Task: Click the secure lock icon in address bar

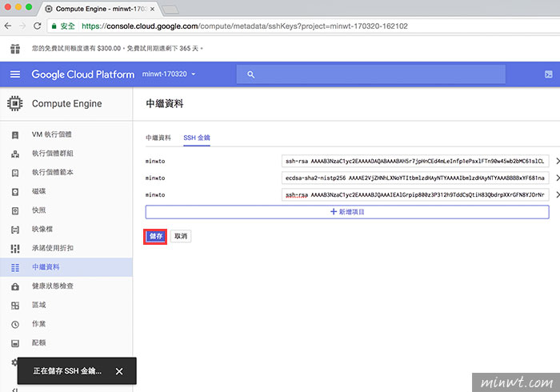Action: [x=54, y=26]
